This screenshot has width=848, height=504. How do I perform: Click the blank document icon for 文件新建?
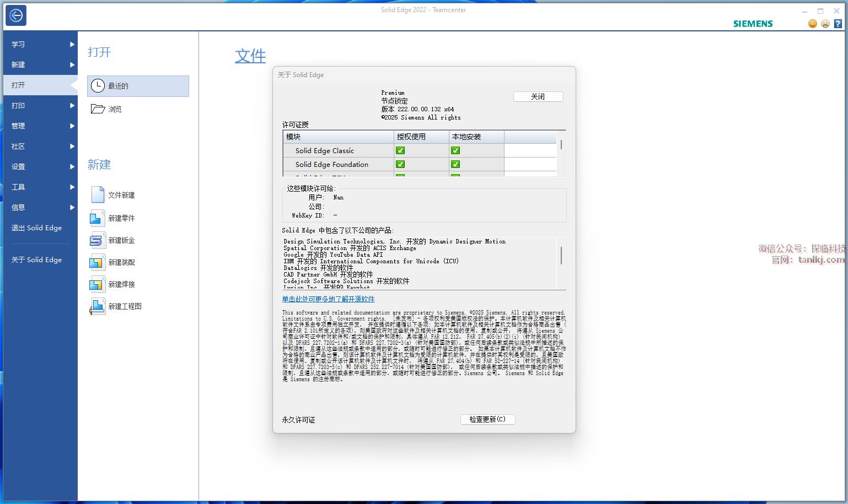point(98,194)
